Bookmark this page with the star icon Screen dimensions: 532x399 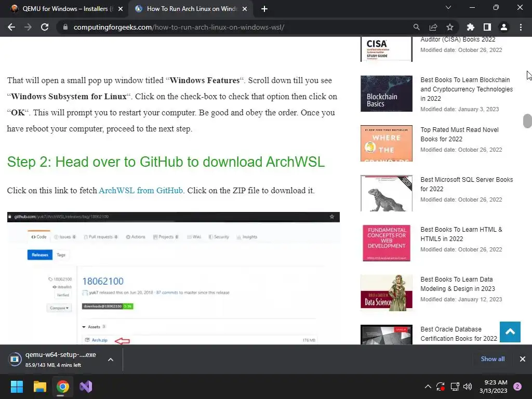tap(450, 27)
